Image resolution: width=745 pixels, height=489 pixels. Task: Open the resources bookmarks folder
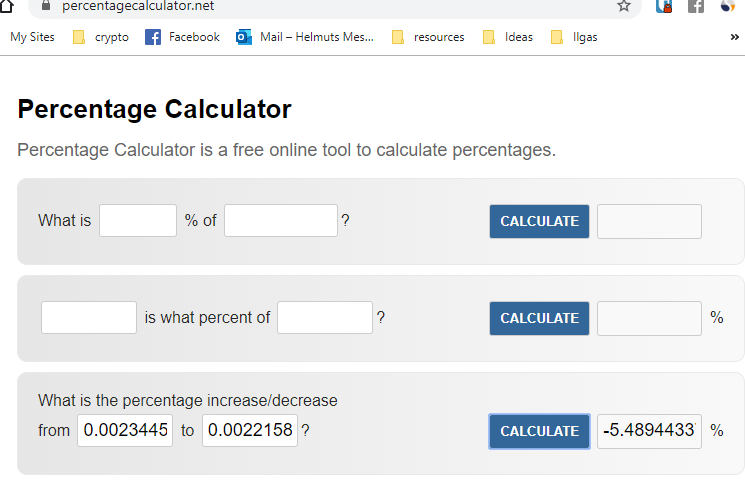(428, 37)
